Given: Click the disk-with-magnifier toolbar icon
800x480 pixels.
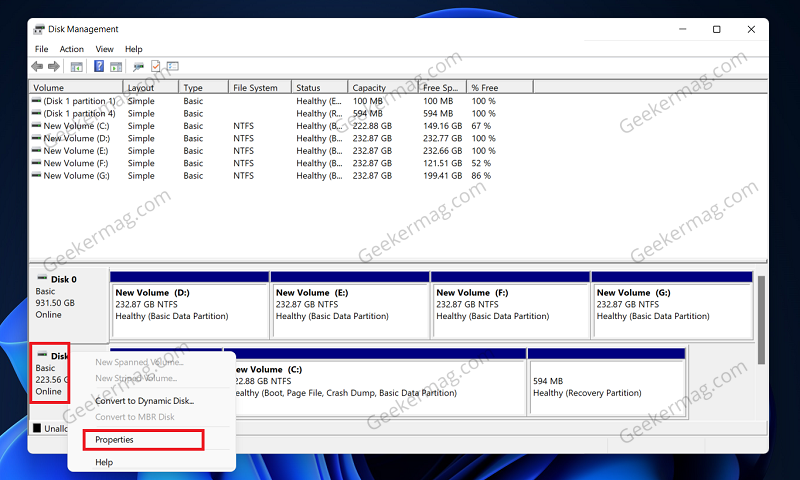Looking at the screenshot, I should pyautogui.click(x=138, y=66).
